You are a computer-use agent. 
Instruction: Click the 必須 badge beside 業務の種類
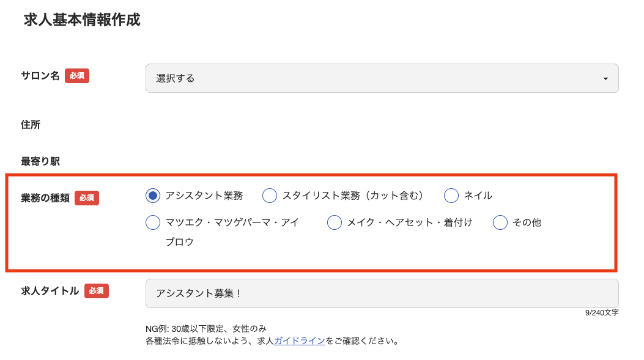(x=86, y=197)
